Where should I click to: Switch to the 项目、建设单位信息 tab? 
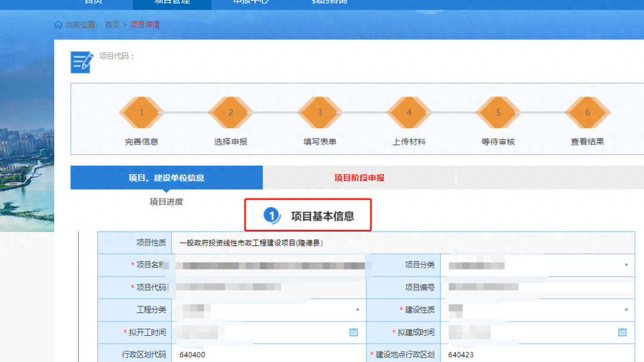(166, 178)
